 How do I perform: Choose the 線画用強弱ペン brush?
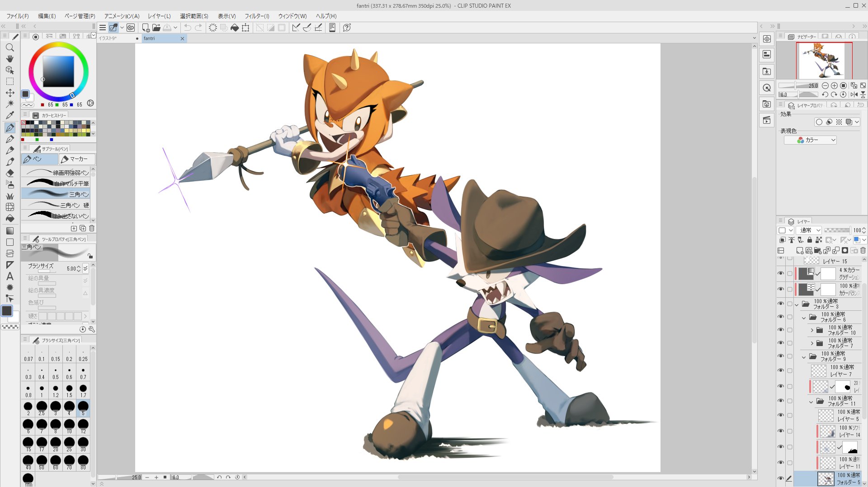[57, 173]
